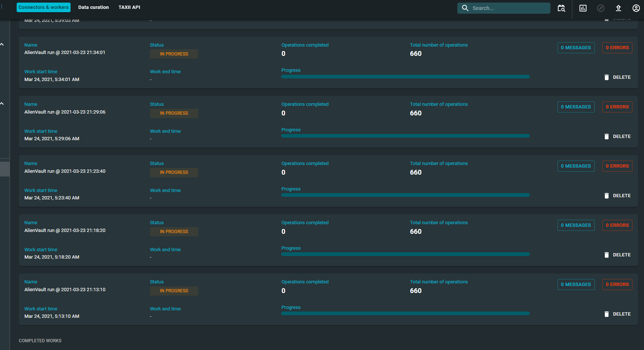Click the search magnifier in the search bar
This screenshot has width=644, height=350.
pyautogui.click(x=465, y=8)
